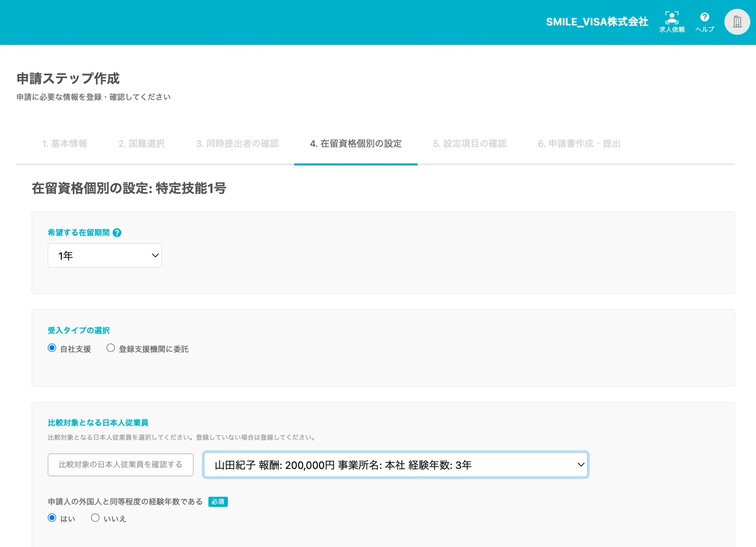Select the 自社支援 radio option
Image resolution: width=756 pixels, height=547 pixels.
(x=52, y=348)
